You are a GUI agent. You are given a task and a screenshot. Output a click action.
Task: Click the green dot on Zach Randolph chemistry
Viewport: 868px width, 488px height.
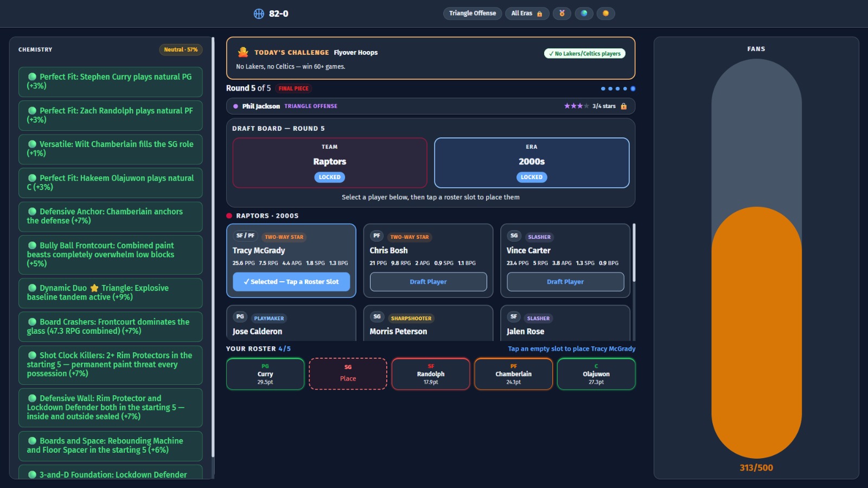click(x=33, y=110)
